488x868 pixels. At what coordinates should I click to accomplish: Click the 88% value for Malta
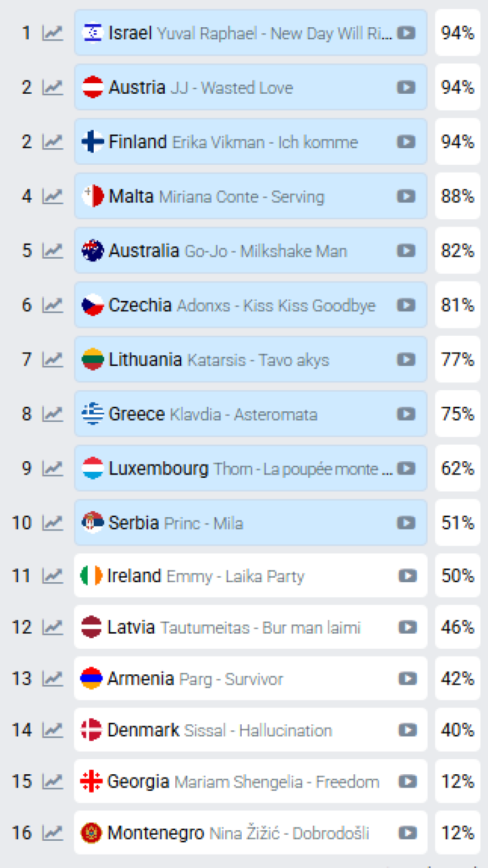pos(457,196)
